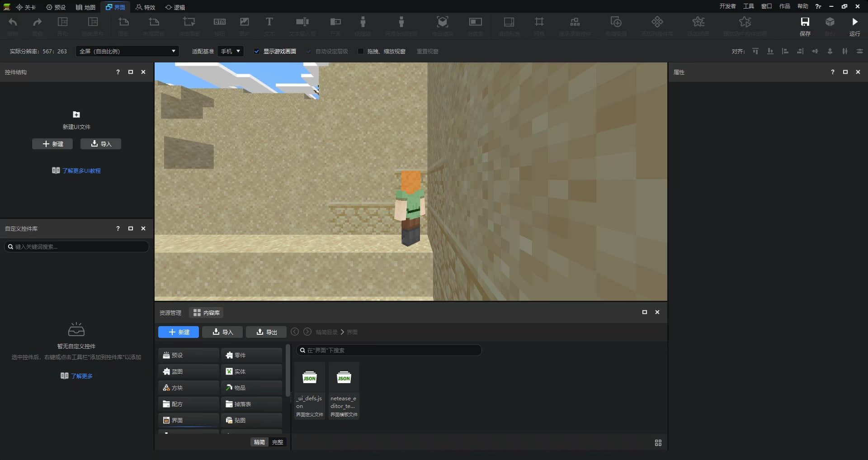This screenshot has width=868, height=460.
Task: Click the new UI file folder icon
Action: [76, 114]
